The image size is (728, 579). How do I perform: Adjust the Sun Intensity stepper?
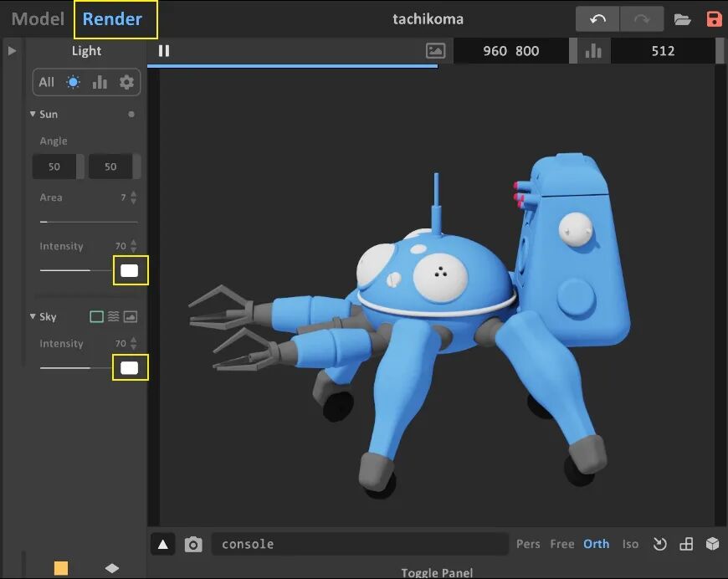134,246
